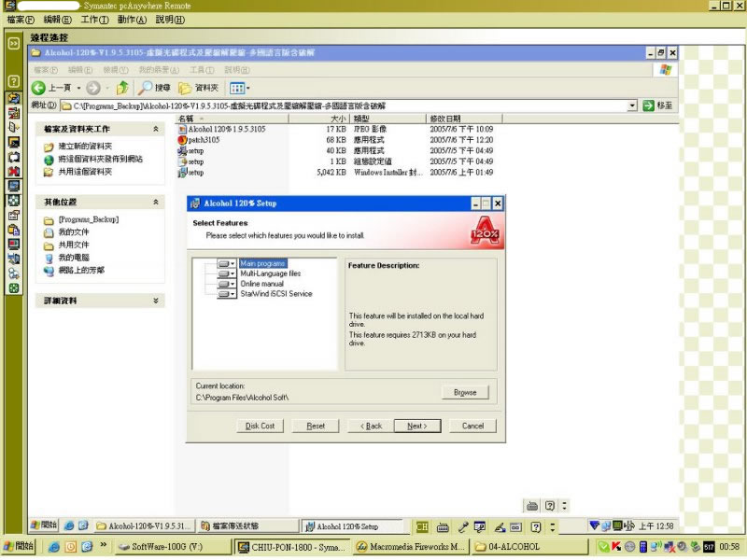
Task: Expand the pcAnywhere left toolbar with the chevron icon
Action: [x=14, y=43]
